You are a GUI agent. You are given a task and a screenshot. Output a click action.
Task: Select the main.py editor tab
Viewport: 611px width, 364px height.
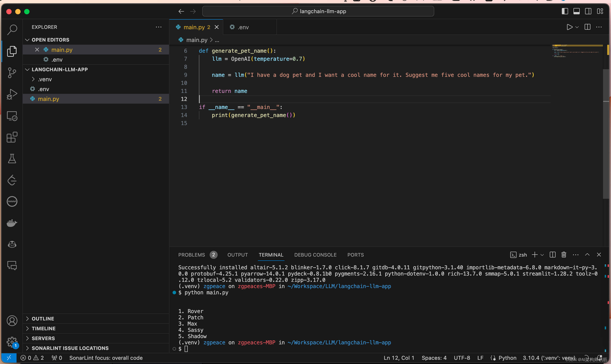pyautogui.click(x=196, y=27)
